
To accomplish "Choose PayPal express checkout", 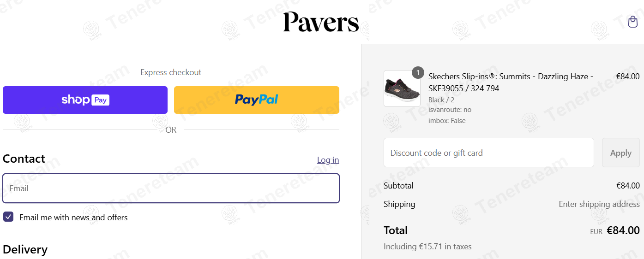I will coord(256,100).
